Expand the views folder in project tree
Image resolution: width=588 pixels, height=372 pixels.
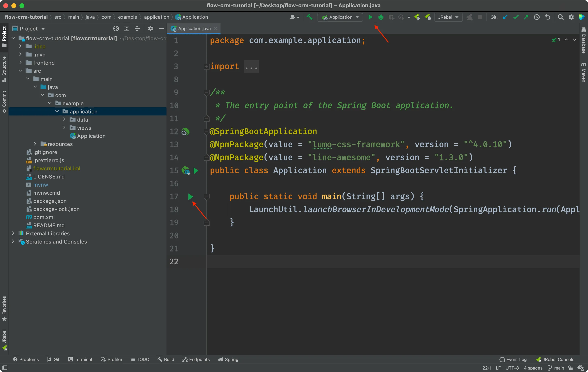click(64, 127)
